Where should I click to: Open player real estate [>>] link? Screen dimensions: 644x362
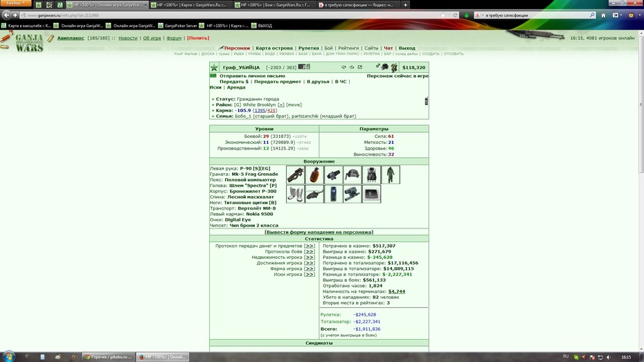[310, 257]
